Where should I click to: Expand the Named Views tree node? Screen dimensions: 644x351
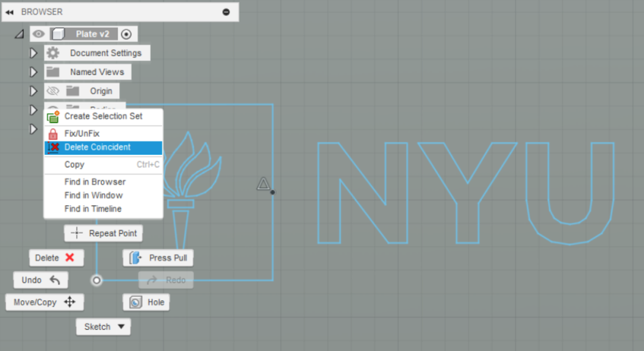(x=34, y=72)
